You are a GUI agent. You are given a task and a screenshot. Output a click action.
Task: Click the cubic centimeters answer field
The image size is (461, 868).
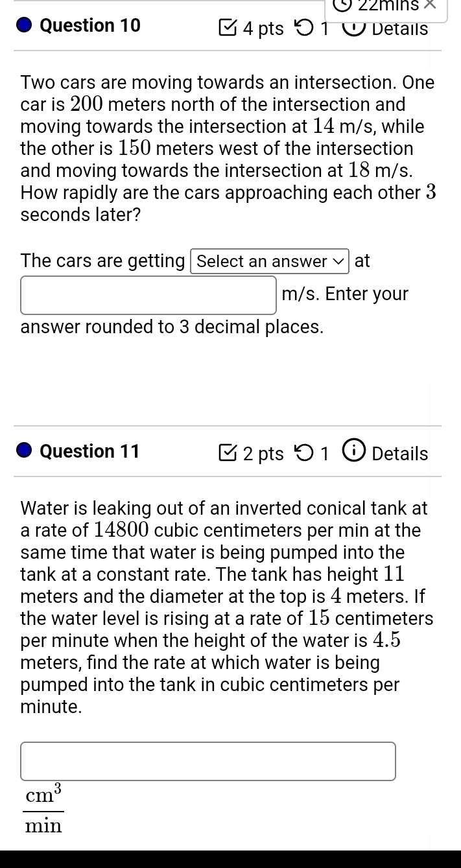click(208, 761)
